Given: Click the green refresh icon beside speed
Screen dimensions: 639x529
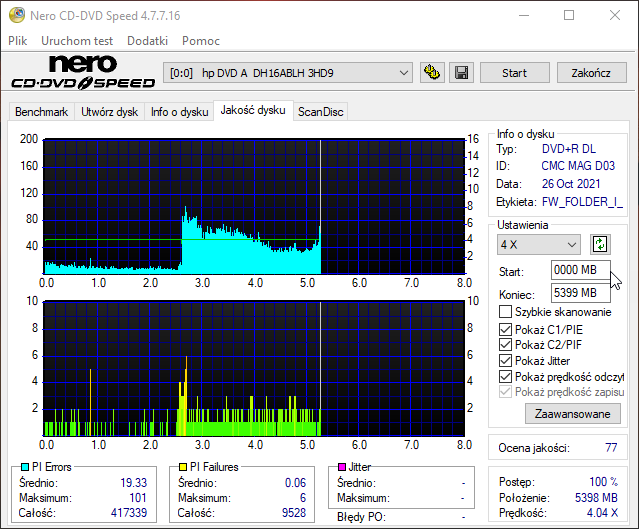Looking at the screenshot, I should point(600,245).
